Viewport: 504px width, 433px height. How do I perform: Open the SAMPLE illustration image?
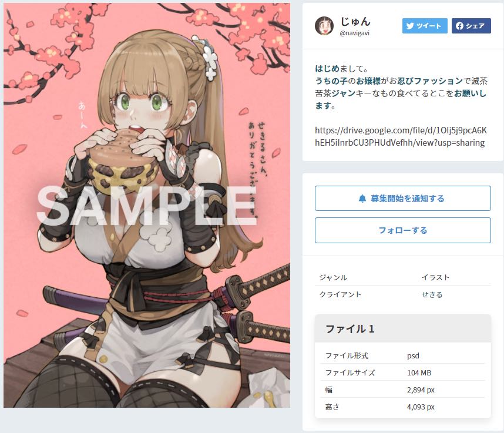tap(147, 206)
